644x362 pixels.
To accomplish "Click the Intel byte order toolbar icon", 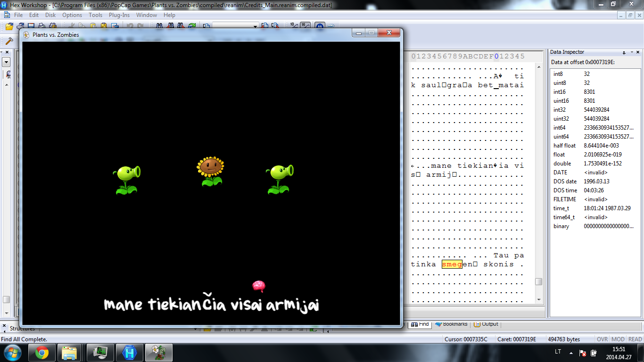I will 330,26.
